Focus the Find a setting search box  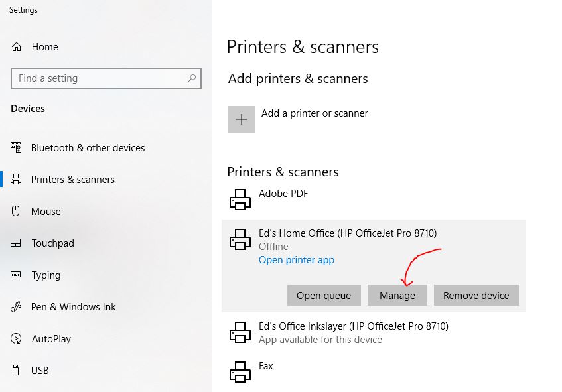(x=100, y=78)
